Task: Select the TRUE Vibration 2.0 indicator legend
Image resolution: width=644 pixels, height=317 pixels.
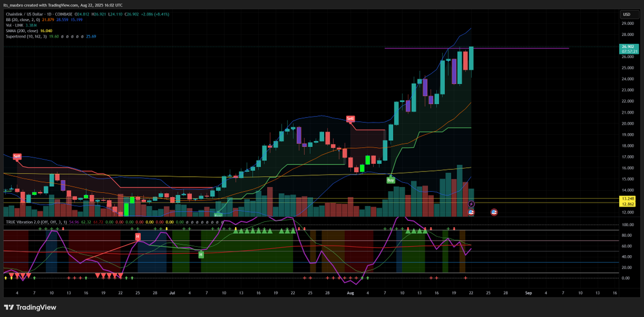Action: (x=36, y=221)
